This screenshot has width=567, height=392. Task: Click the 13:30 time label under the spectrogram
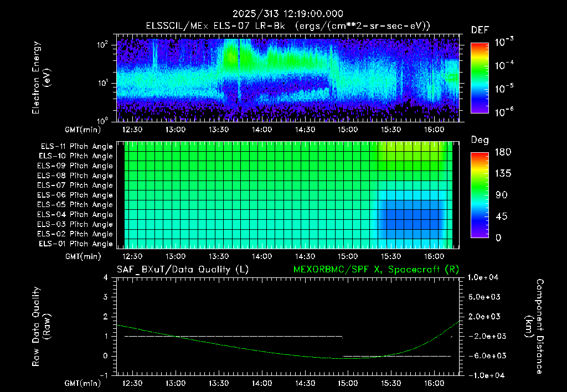pyautogui.click(x=219, y=130)
